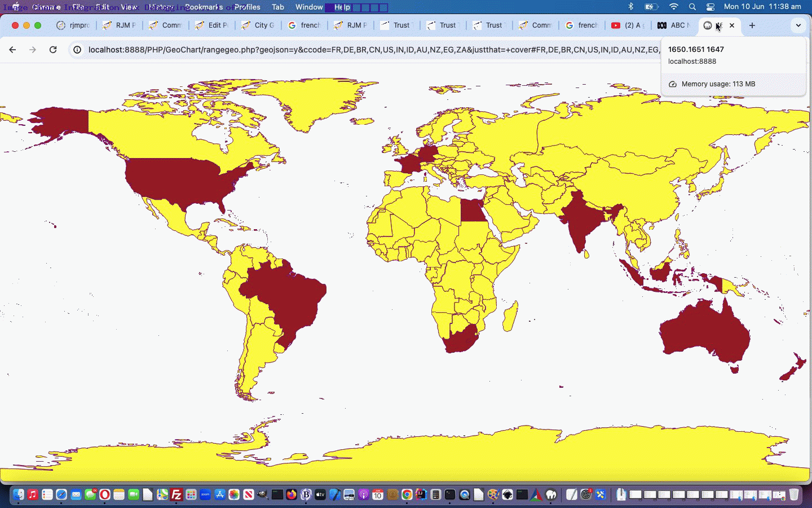812x508 pixels.
Task: Open Messages from the Dock
Action: [x=90, y=495]
